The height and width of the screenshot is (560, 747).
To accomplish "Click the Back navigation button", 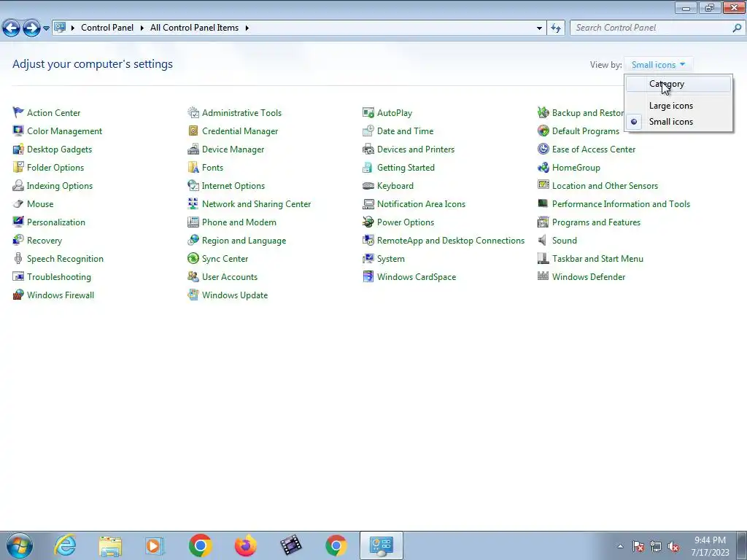I will coord(12,28).
